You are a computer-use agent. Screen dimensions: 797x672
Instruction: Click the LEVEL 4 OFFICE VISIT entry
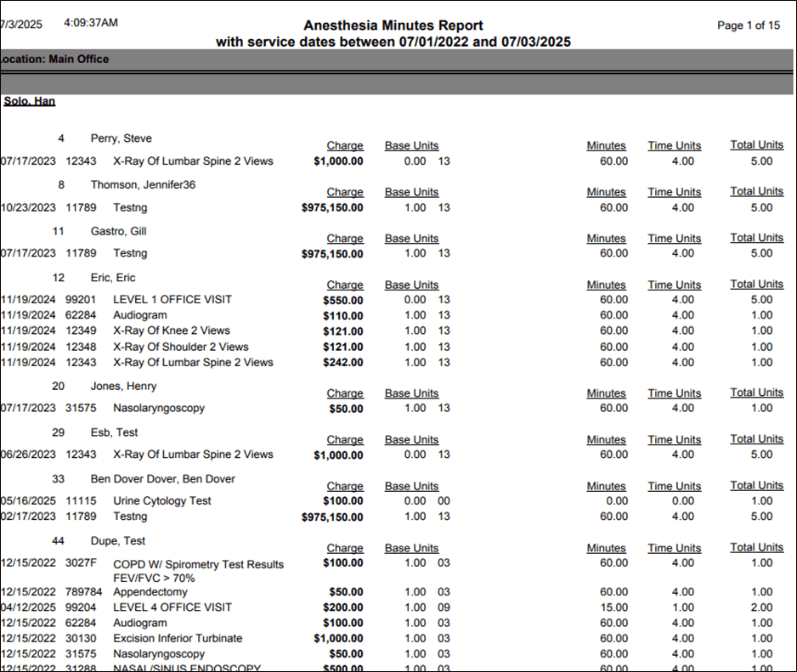172,607
